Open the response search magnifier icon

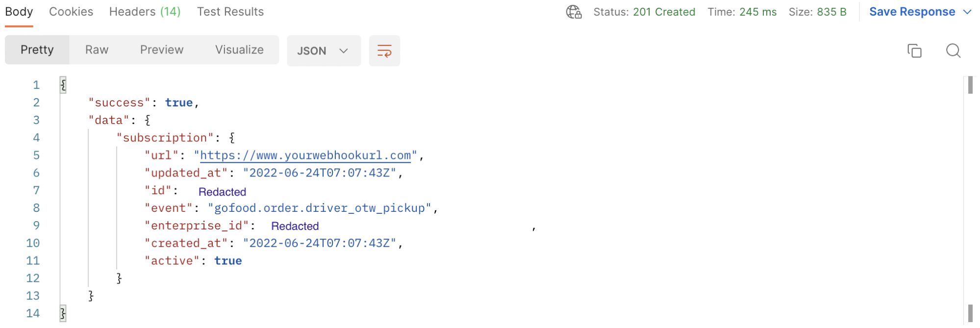pos(953,51)
